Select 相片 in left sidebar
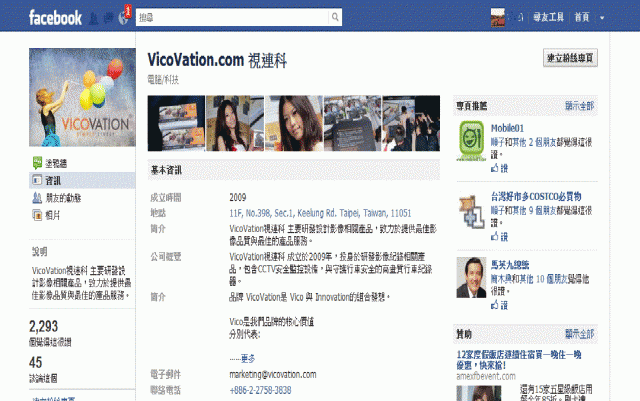Screen dimensions: 640x401 [53, 215]
